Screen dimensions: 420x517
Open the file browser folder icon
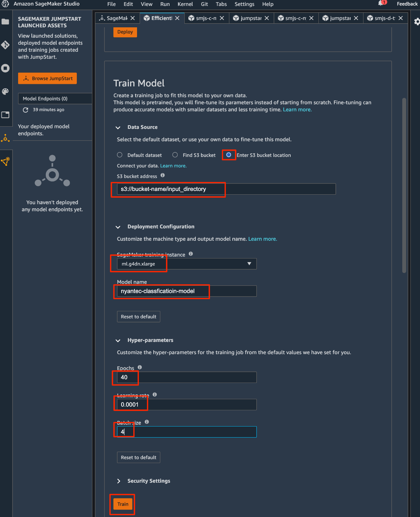click(5, 22)
